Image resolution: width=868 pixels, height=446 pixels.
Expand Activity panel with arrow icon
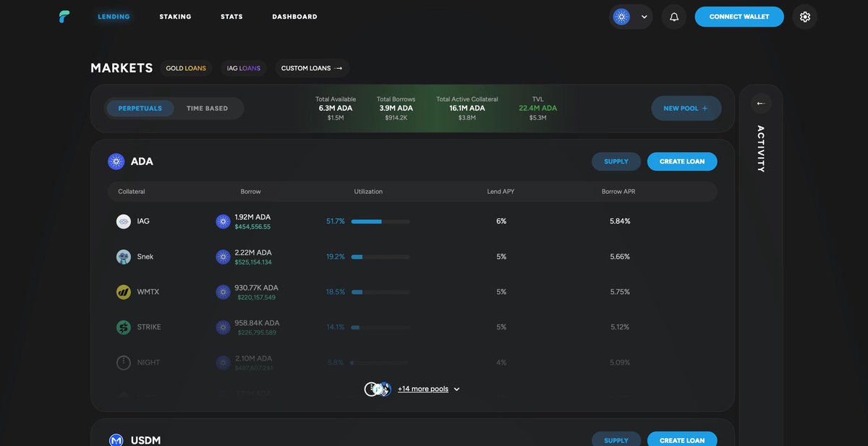tap(761, 104)
